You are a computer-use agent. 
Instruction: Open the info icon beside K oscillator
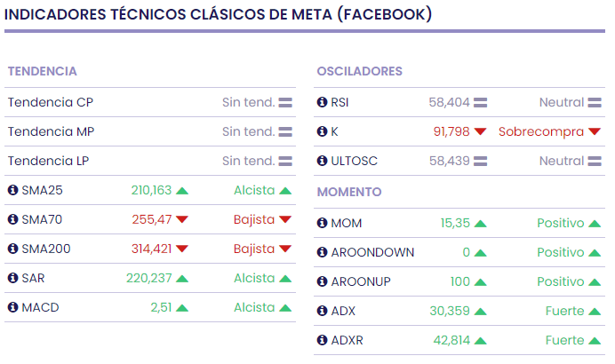pyautogui.click(x=322, y=131)
